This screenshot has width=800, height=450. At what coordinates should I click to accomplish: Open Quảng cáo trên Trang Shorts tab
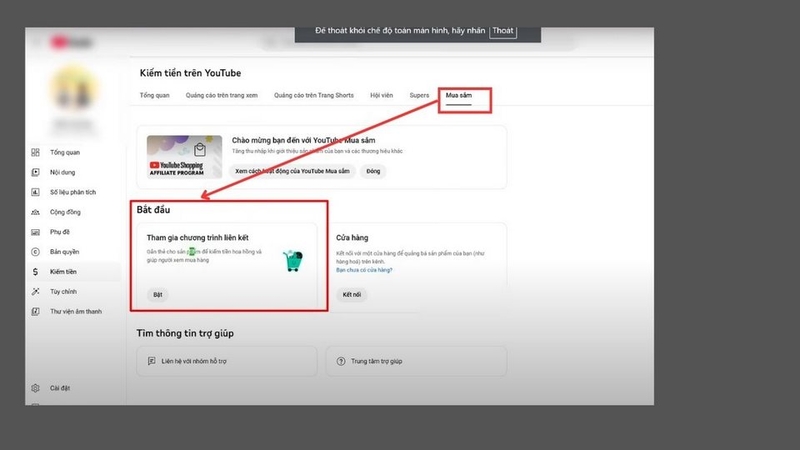(314, 95)
